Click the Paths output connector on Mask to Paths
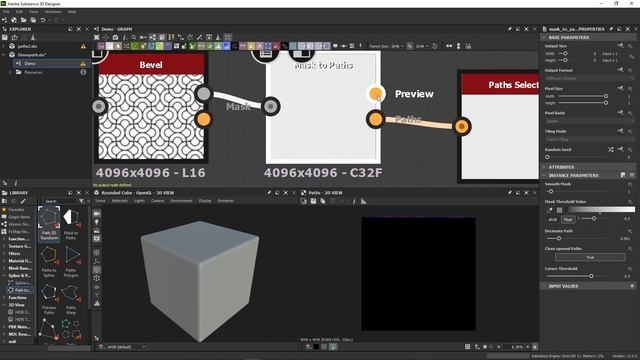This screenshot has height=360, width=640. tap(376, 119)
